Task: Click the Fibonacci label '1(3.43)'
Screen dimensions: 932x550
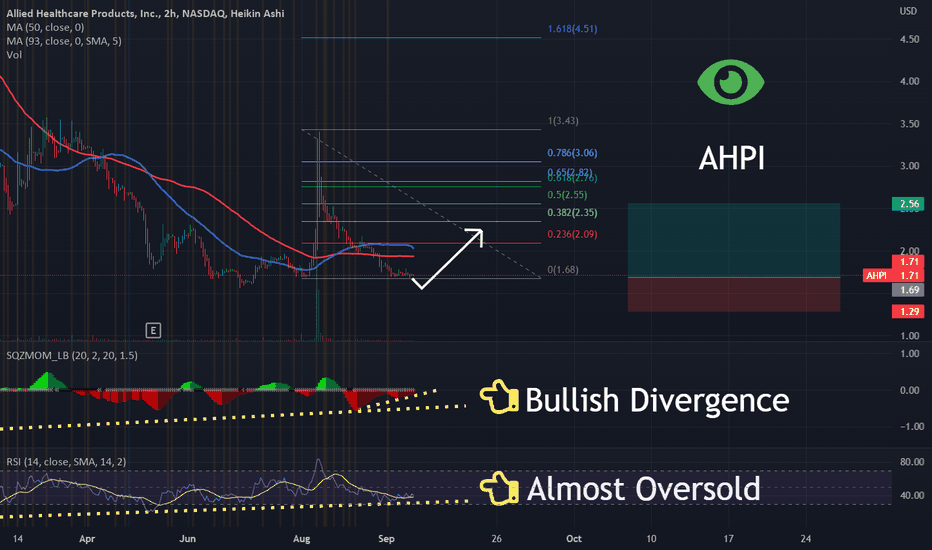Action: point(563,121)
